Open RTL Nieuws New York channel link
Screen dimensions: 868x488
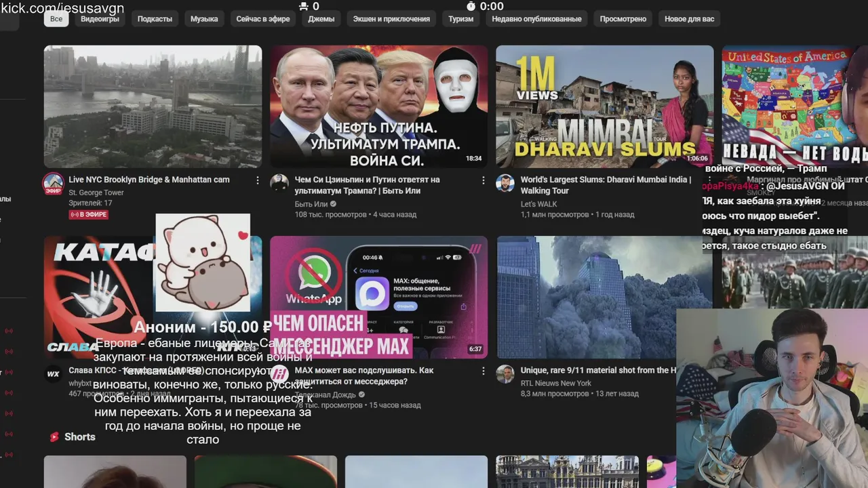[x=556, y=383]
